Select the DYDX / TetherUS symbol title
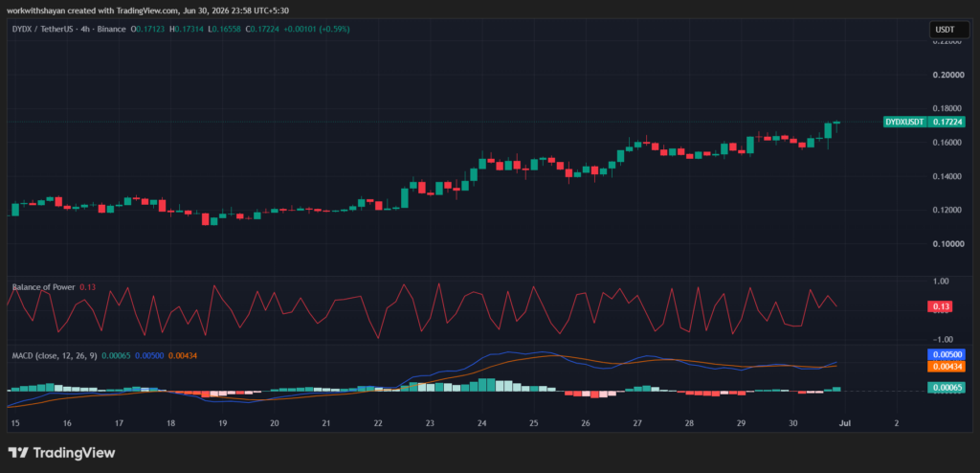 click(42, 29)
